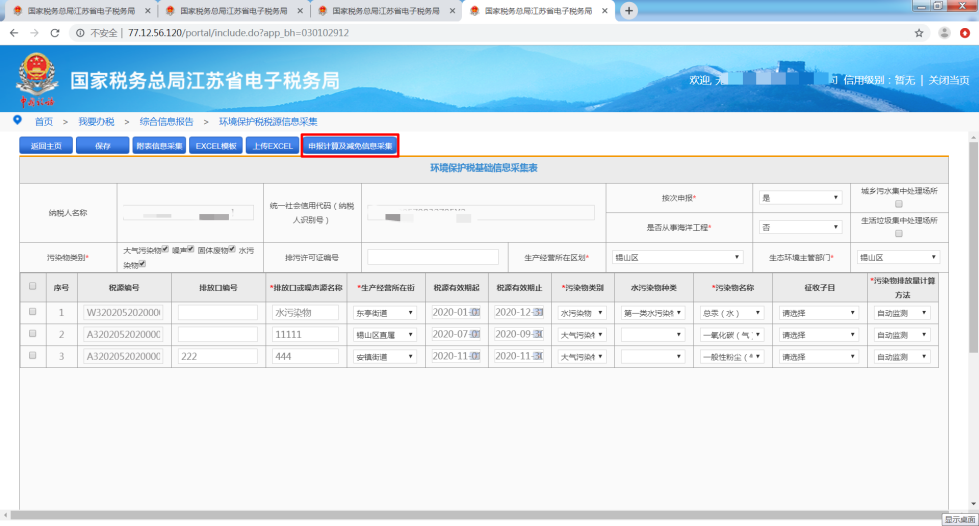The width and height of the screenshot is (979, 526).
Task: Tick the 城乡污水集中处理场所 checkbox
Action: click(899, 204)
